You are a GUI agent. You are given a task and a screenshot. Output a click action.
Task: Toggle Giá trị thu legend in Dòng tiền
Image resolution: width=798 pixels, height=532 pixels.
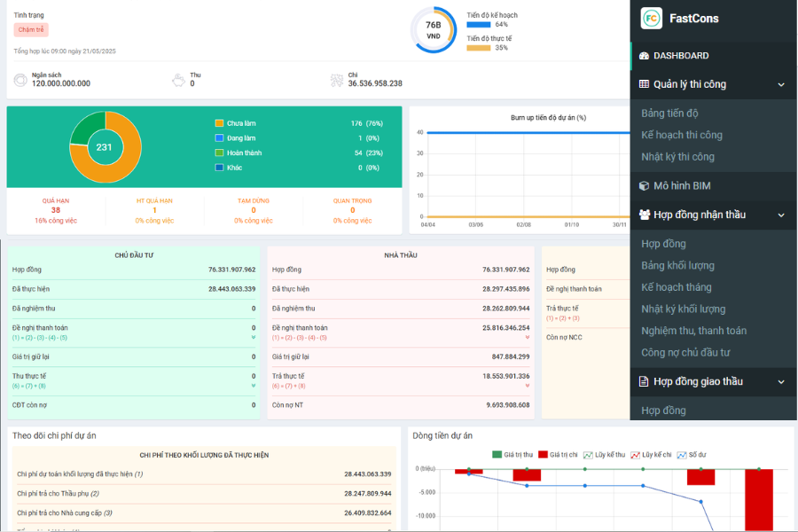click(x=512, y=455)
